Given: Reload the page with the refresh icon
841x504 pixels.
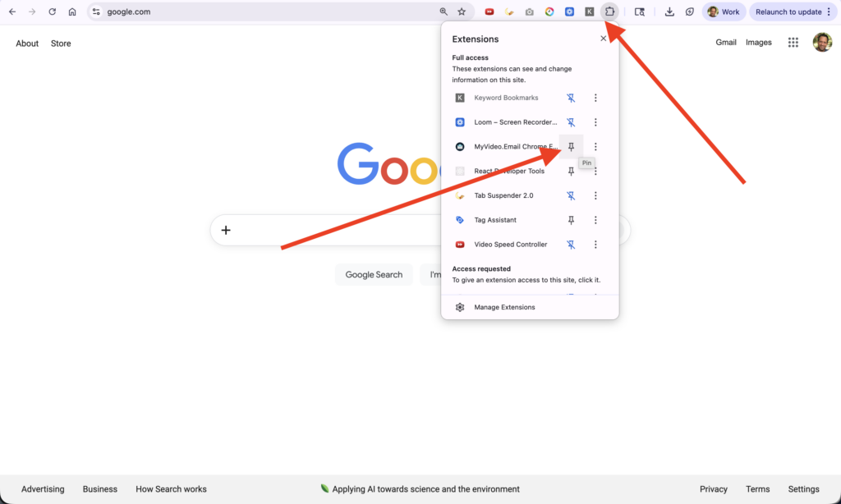Looking at the screenshot, I should click(x=53, y=11).
